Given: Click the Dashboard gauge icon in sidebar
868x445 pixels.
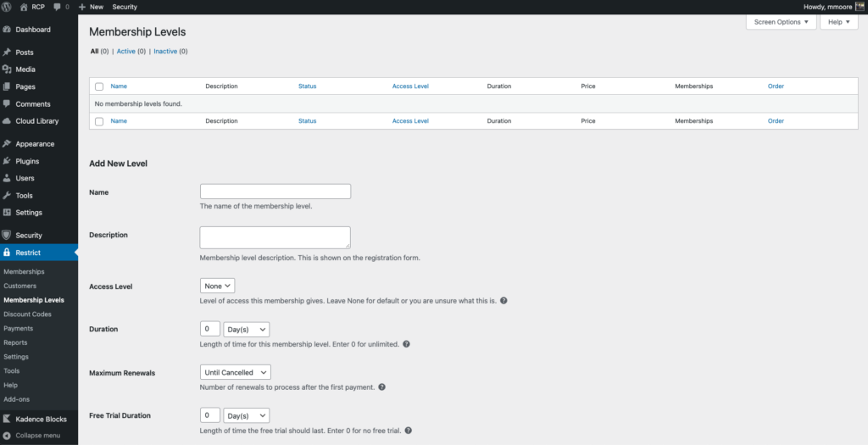Looking at the screenshot, I should coord(7,30).
